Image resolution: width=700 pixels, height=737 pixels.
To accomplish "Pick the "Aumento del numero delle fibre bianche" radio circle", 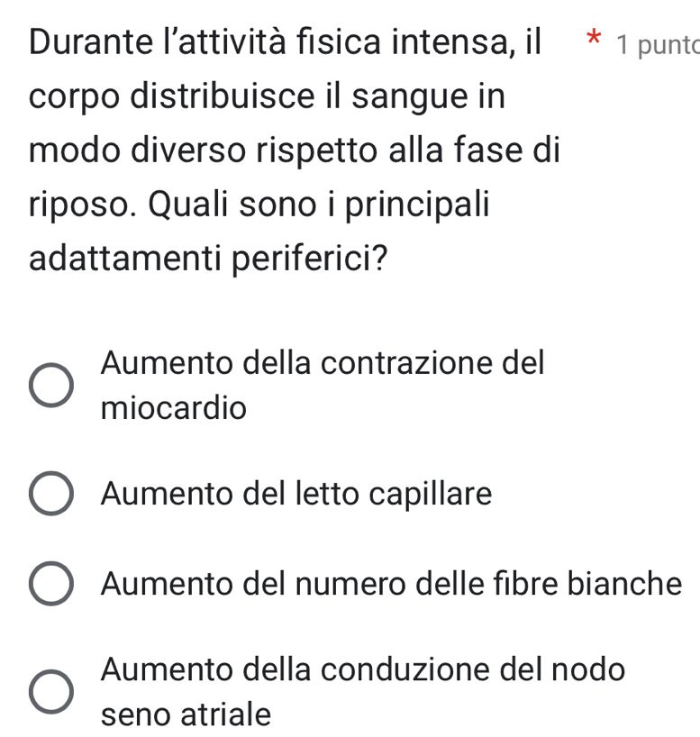I will 51,584.
